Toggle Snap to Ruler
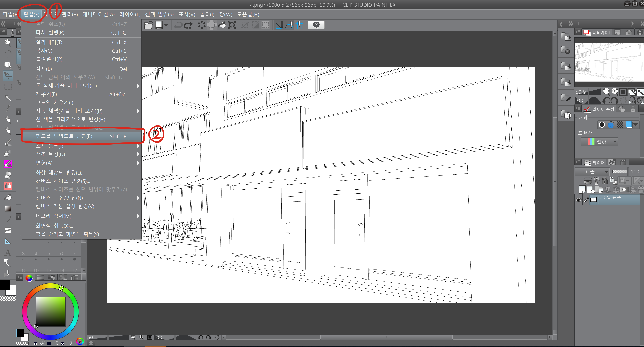644x347 pixels. (x=279, y=25)
